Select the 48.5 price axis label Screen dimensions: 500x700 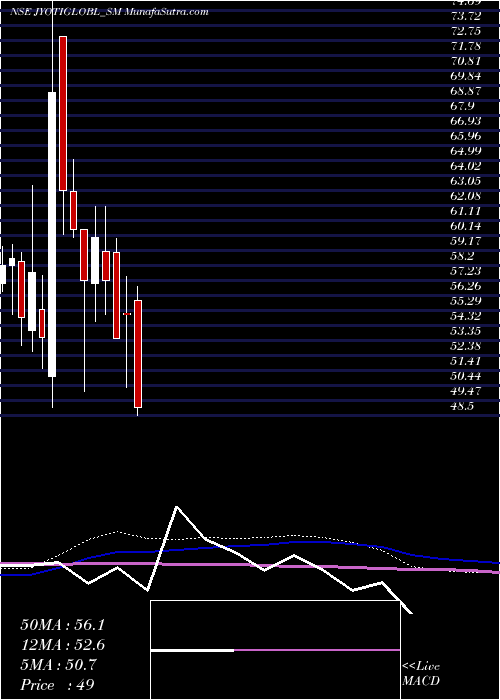pyautogui.click(x=462, y=406)
